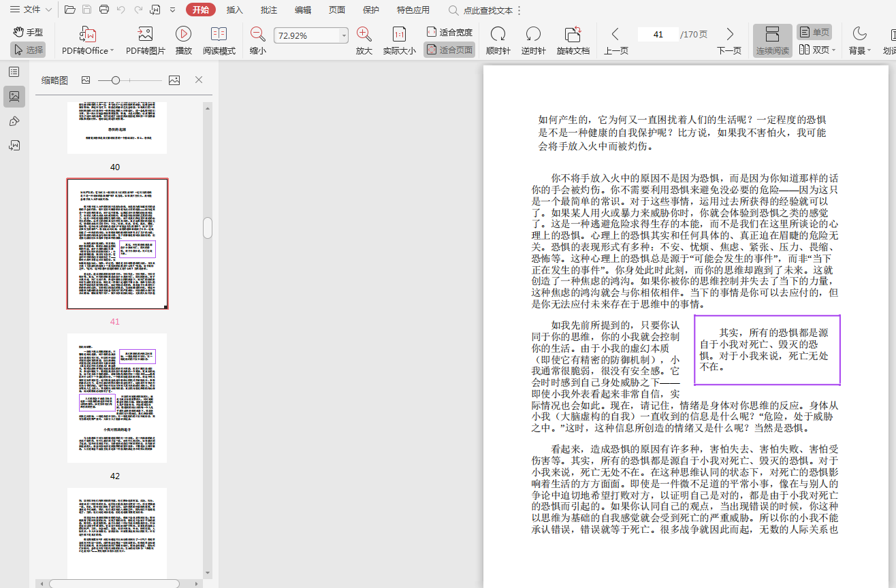Click the 旋转文档 rotate document icon

[573, 34]
